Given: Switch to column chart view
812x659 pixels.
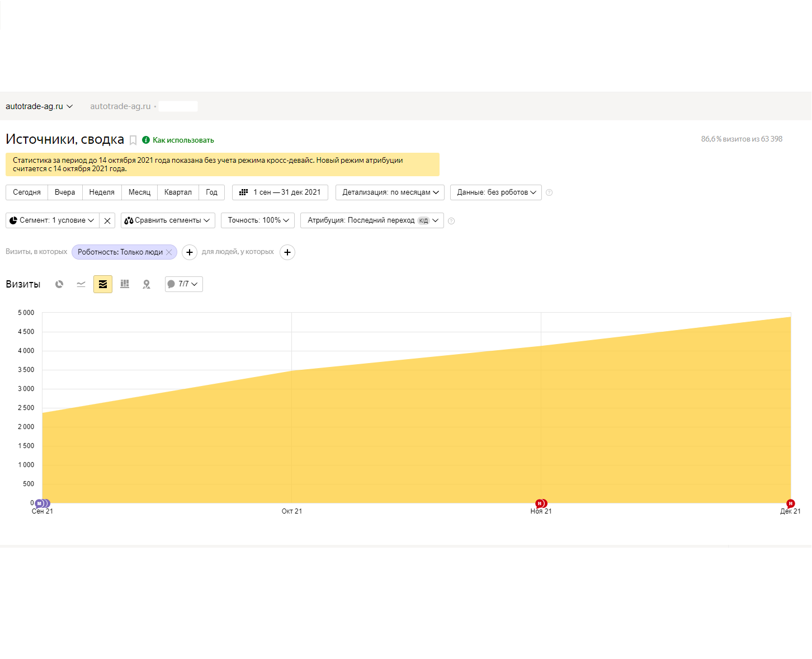Looking at the screenshot, I should point(125,284).
